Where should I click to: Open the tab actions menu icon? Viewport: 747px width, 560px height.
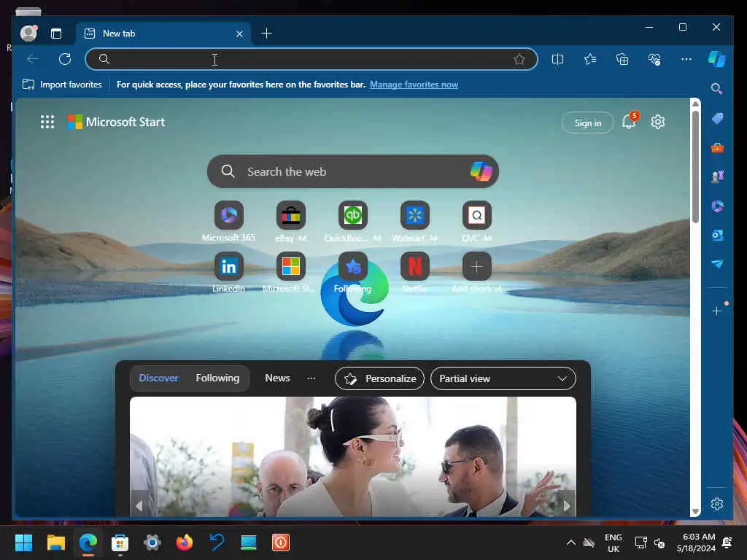click(56, 34)
